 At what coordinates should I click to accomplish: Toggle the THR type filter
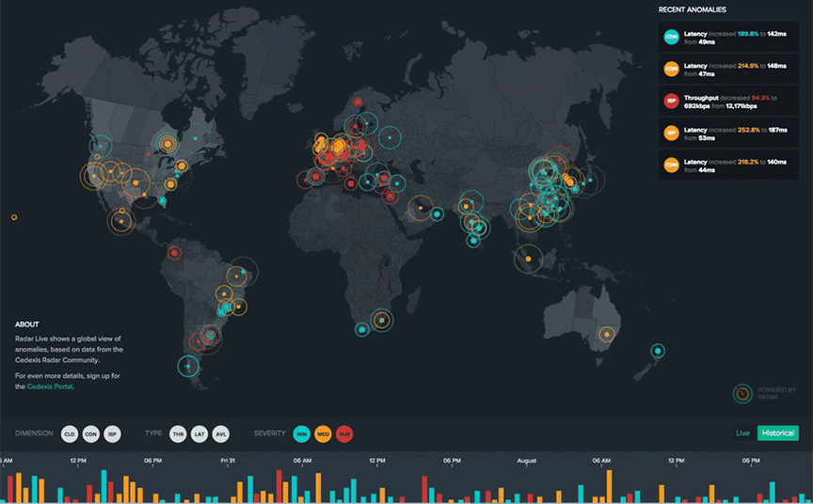pos(178,434)
